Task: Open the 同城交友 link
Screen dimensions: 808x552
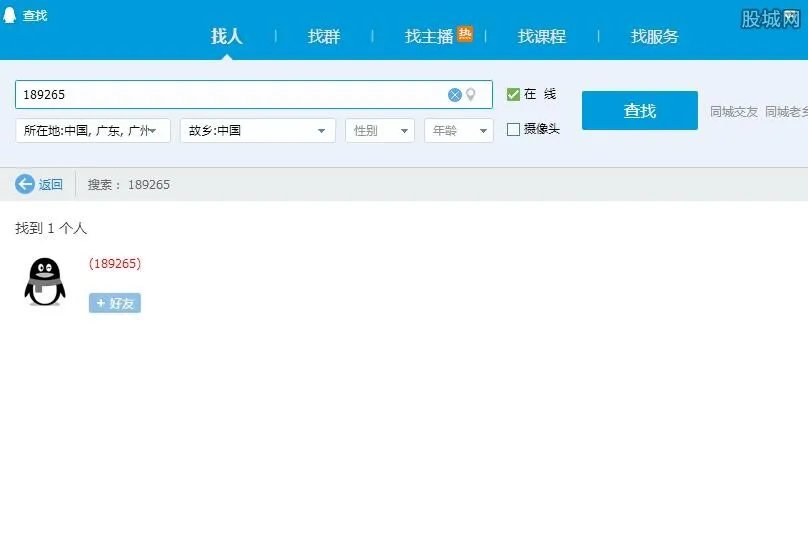Action: 734,111
